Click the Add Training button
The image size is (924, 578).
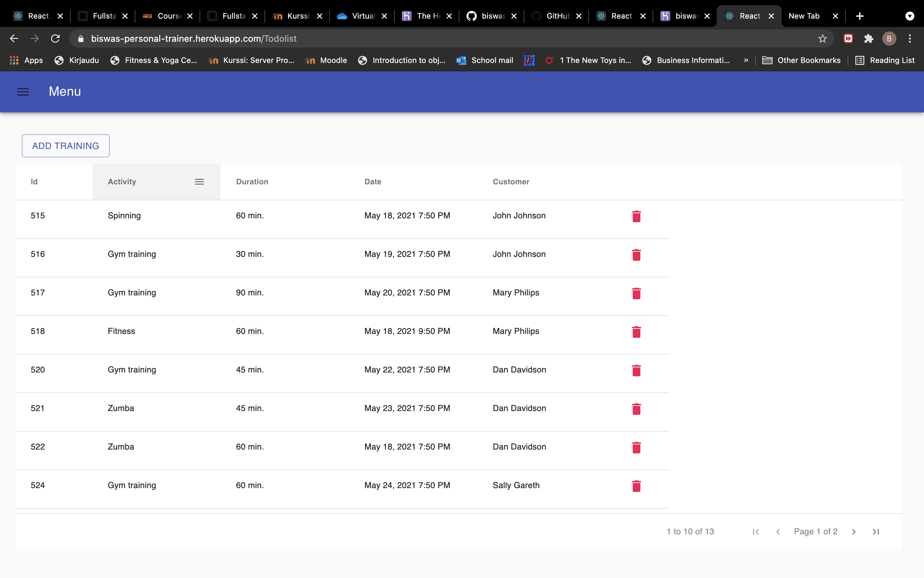66,146
